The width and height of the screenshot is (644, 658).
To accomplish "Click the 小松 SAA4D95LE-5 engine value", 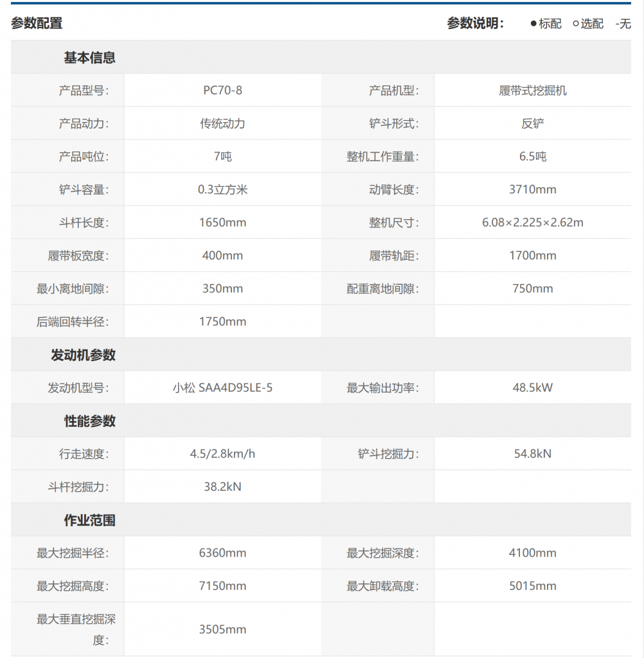I will 222,387.
